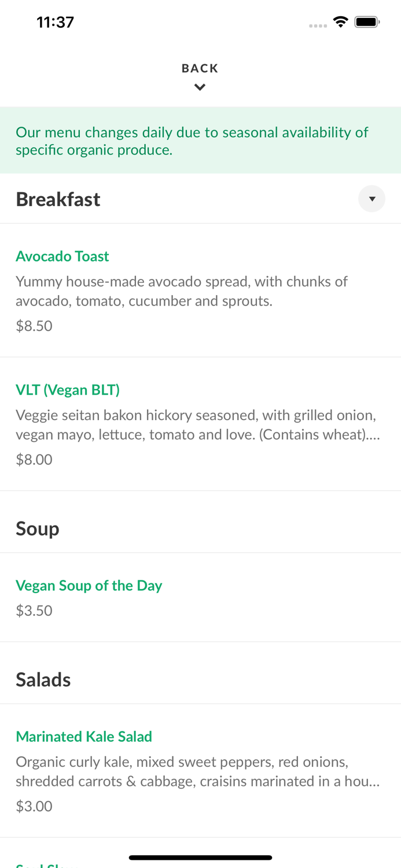Tap the $8.00 price under VLT
Screen dimensions: 401x868
point(34,459)
